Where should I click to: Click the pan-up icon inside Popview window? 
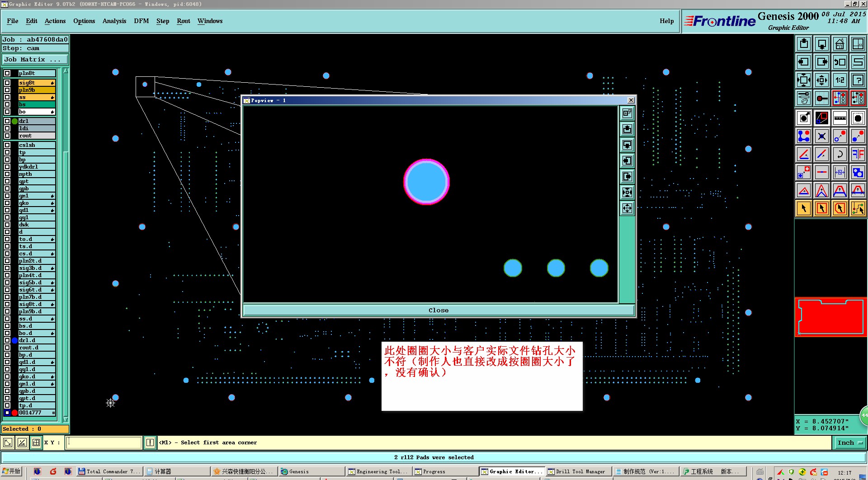(x=627, y=129)
